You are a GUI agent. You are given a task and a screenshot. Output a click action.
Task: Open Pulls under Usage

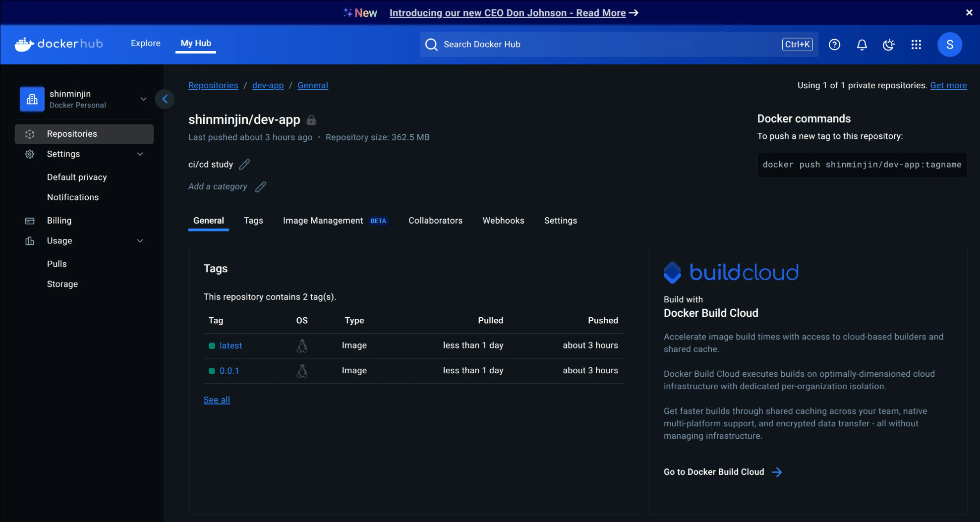(x=57, y=264)
